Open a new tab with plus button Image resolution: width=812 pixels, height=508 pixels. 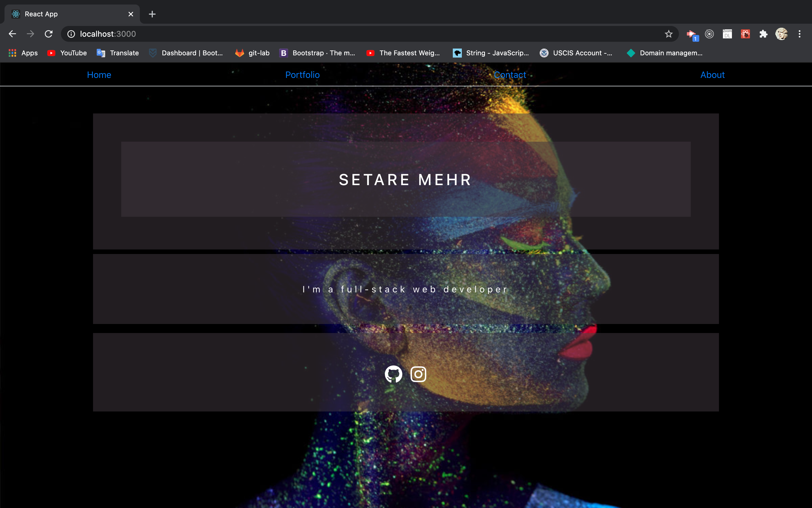click(x=152, y=14)
